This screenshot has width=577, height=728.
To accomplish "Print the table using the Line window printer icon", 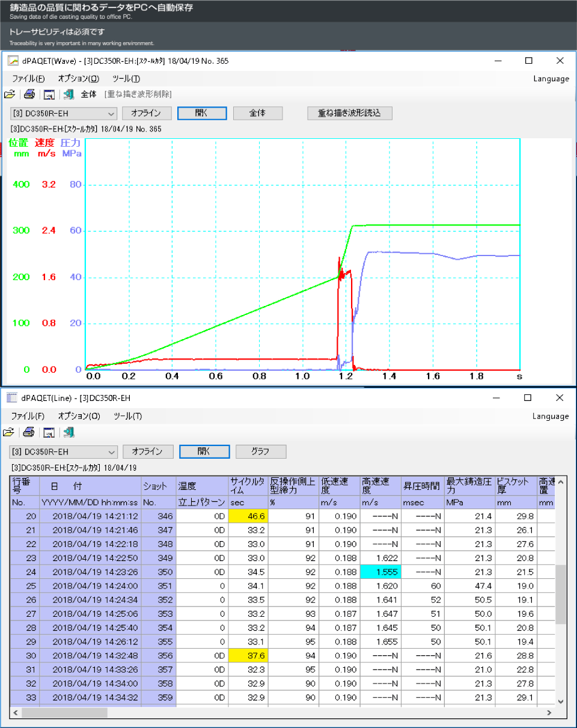I will point(29,432).
